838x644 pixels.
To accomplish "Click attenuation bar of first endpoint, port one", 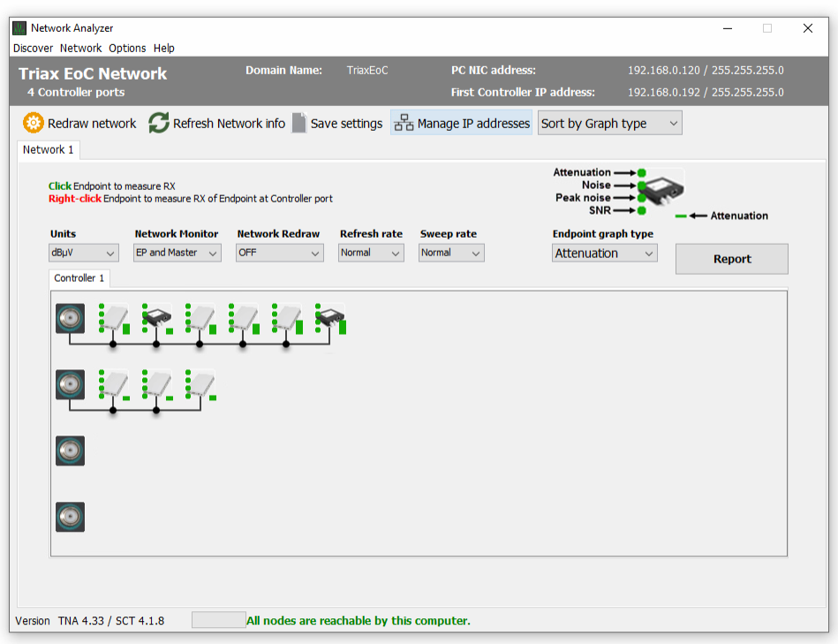I will (126, 330).
